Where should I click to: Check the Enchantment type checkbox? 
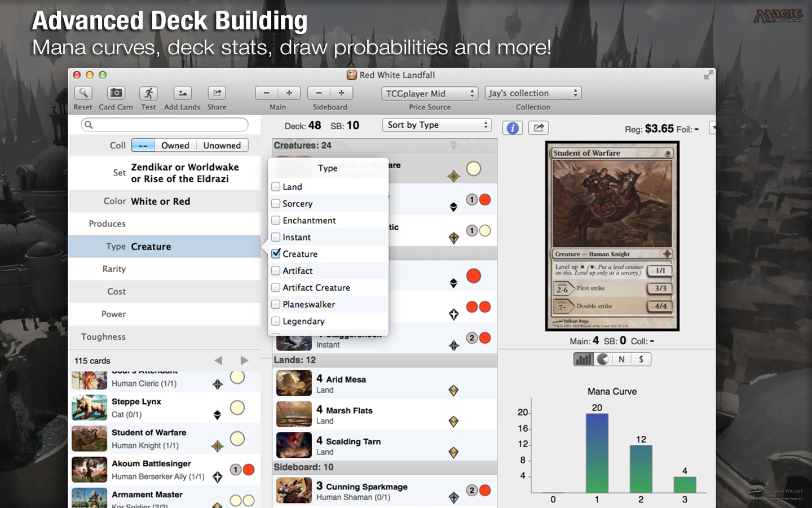coord(276,220)
